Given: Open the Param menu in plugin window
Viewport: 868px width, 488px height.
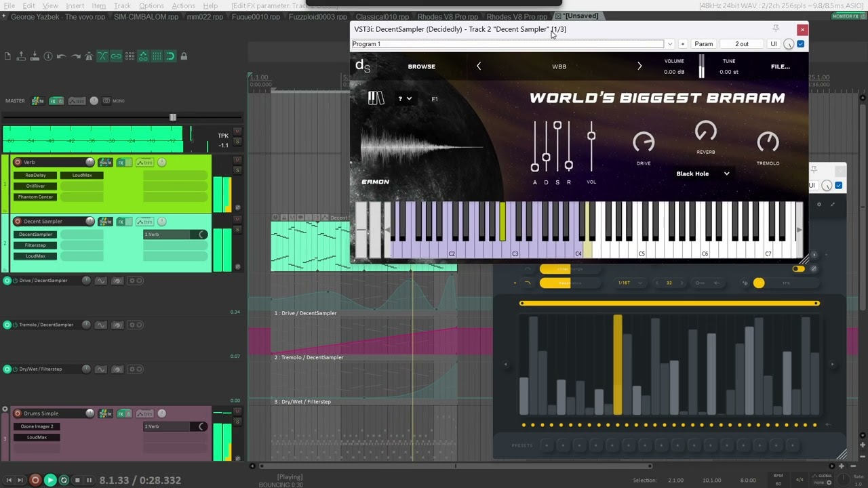Looking at the screenshot, I should click(x=703, y=44).
